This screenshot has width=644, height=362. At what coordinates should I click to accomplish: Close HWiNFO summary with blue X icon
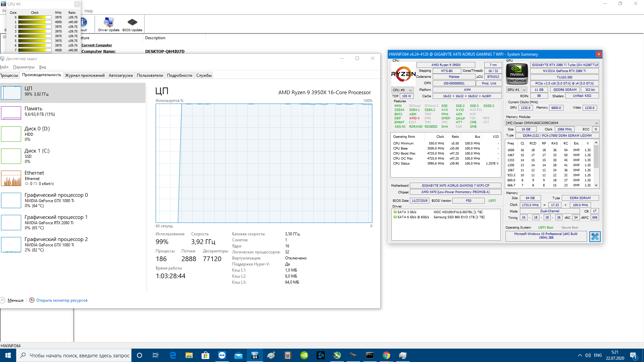point(595,237)
